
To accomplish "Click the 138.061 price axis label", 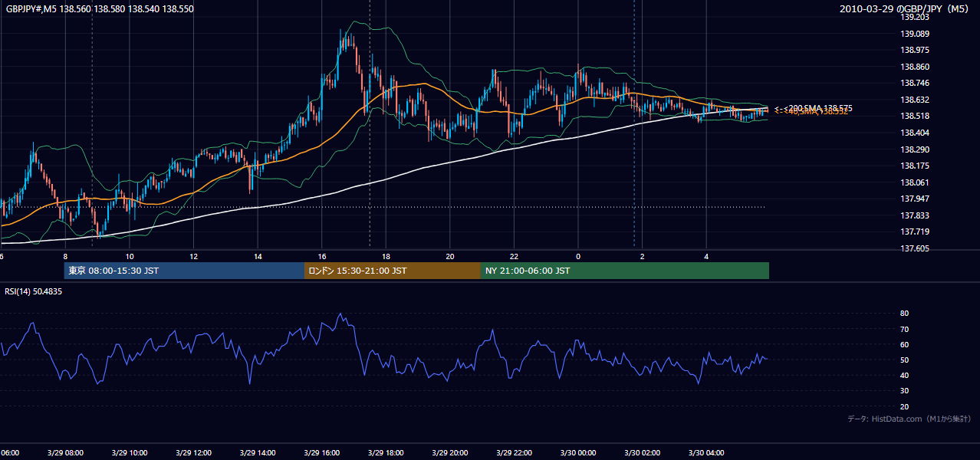I will coord(915,182).
